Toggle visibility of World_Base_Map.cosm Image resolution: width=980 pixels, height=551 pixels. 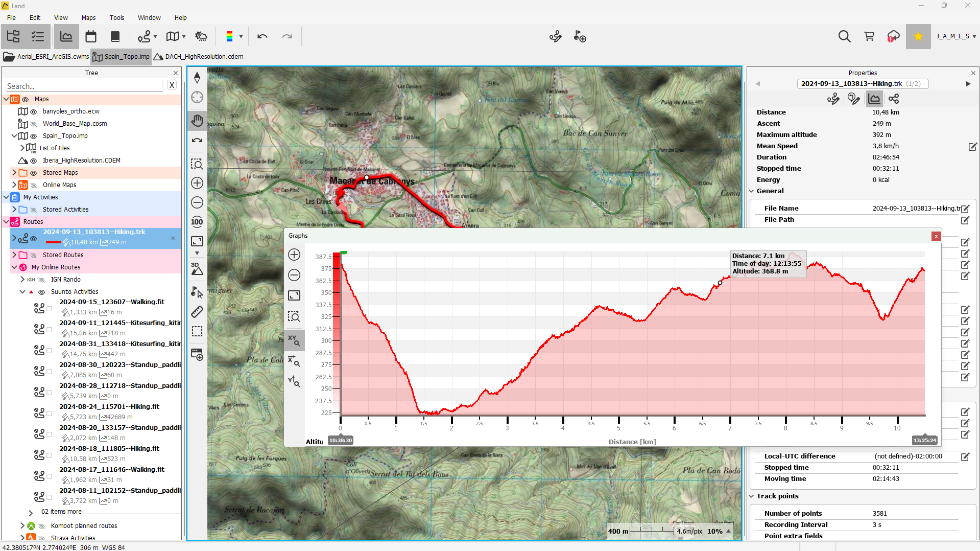pyautogui.click(x=34, y=124)
